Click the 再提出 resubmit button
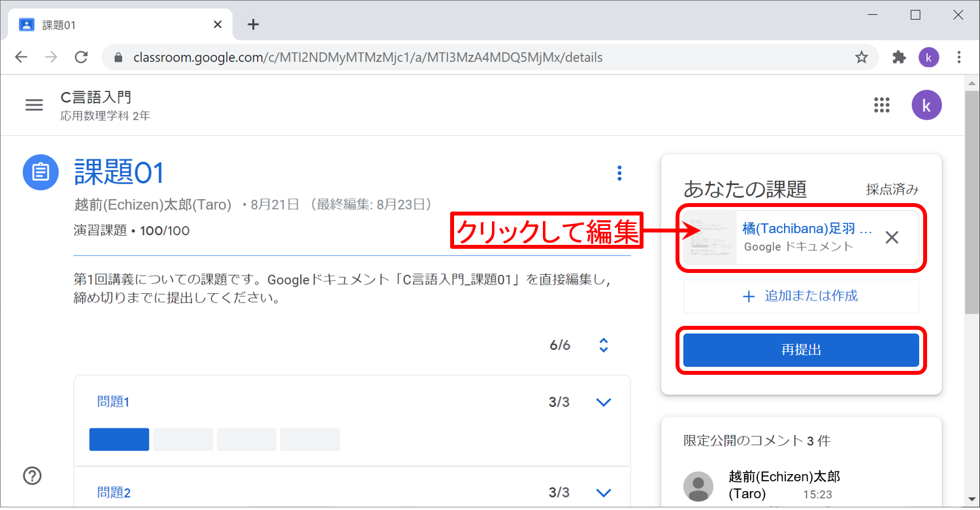The width and height of the screenshot is (980, 510). 801,350
